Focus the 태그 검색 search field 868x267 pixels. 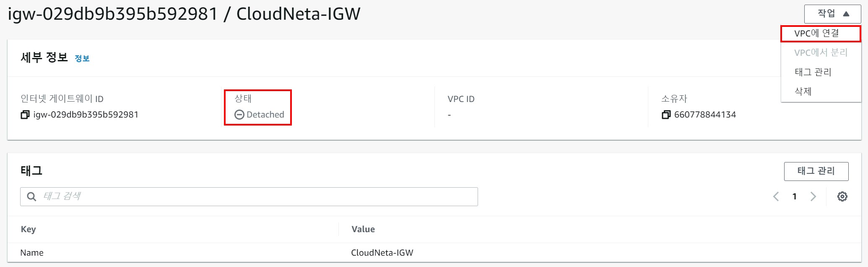pos(249,196)
